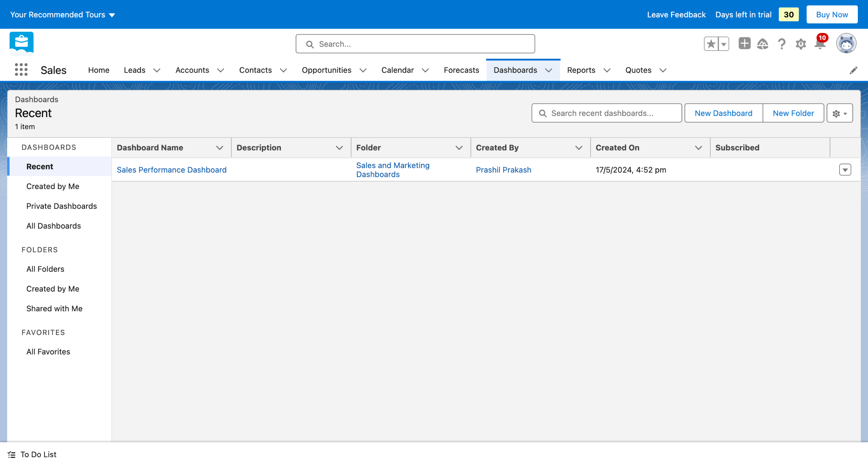The image size is (868, 466).
Task: Open the App Launcher dots grid
Action: pos(21,70)
